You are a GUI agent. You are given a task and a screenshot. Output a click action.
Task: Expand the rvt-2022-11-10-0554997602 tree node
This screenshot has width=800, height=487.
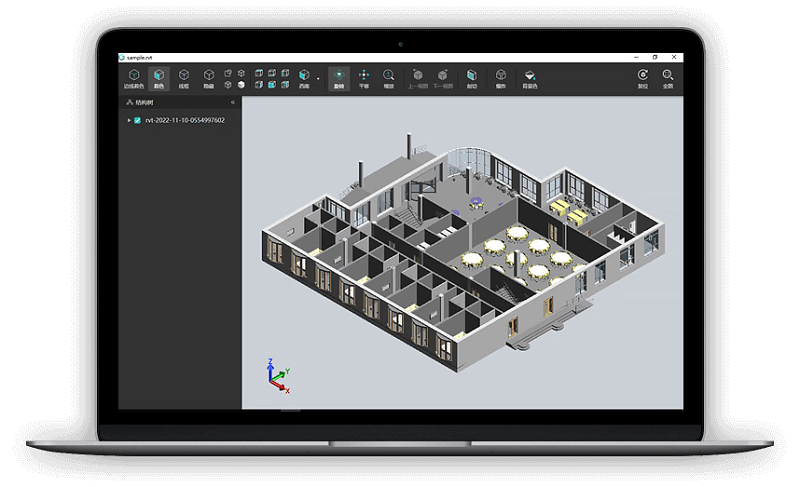tap(129, 120)
